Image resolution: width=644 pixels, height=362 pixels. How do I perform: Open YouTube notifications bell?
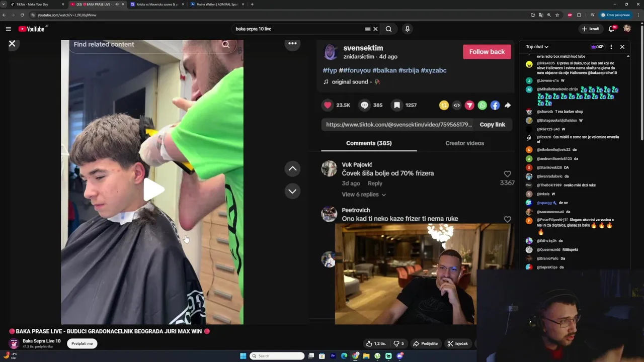click(612, 29)
